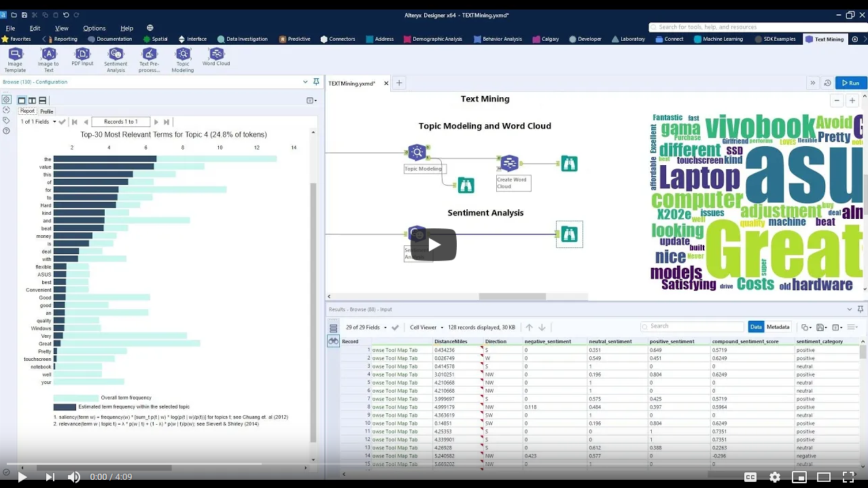The image size is (868, 488).
Task: Zoom out canvas with minus button
Action: tap(837, 101)
